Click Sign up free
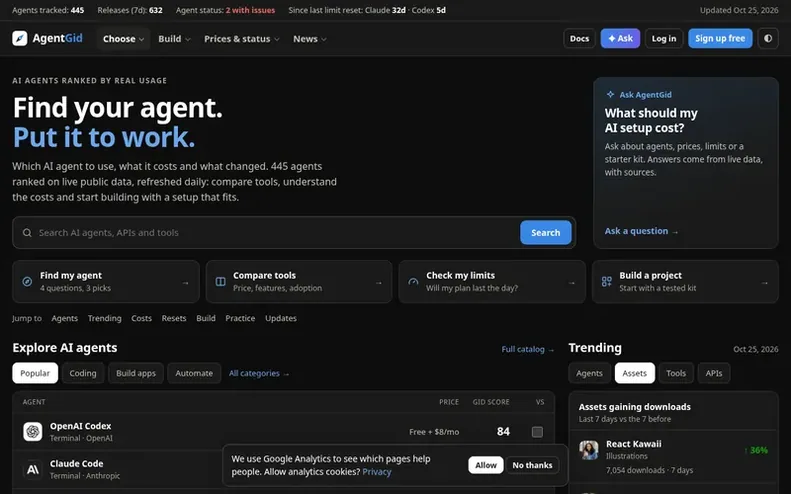The height and width of the screenshot is (494, 791). [x=720, y=38]
